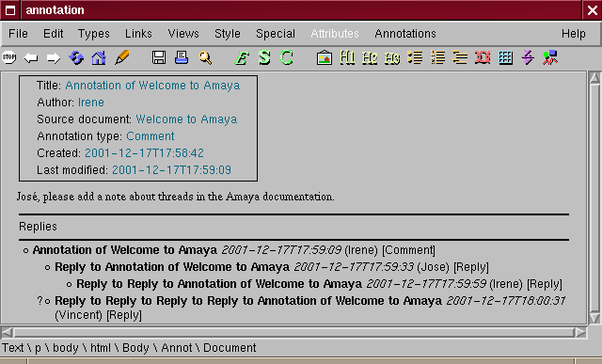Follow the Source document link Welcome to Amaya
Image resolution: width=602 pixels, height=364 pixels.
coord(186,119)
